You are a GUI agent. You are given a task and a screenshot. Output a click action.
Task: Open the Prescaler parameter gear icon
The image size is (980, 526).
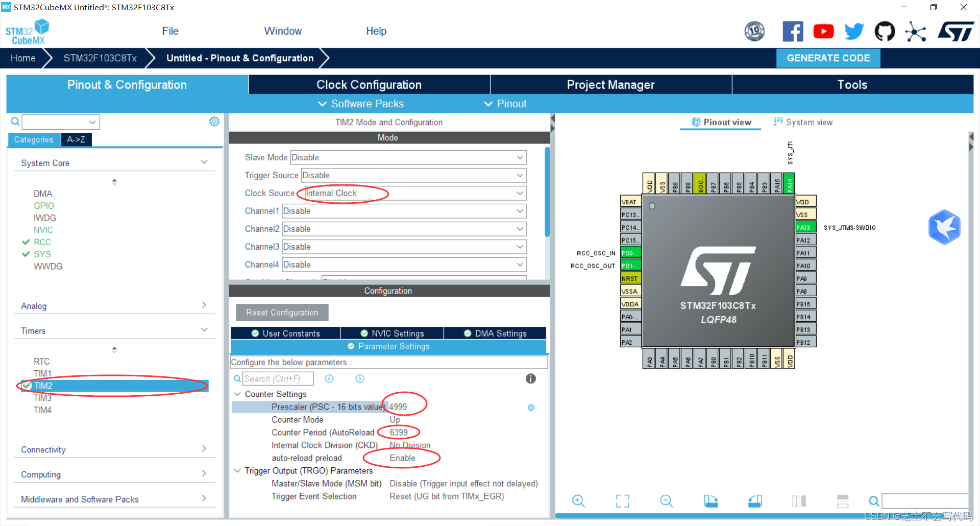pos(531,408)
